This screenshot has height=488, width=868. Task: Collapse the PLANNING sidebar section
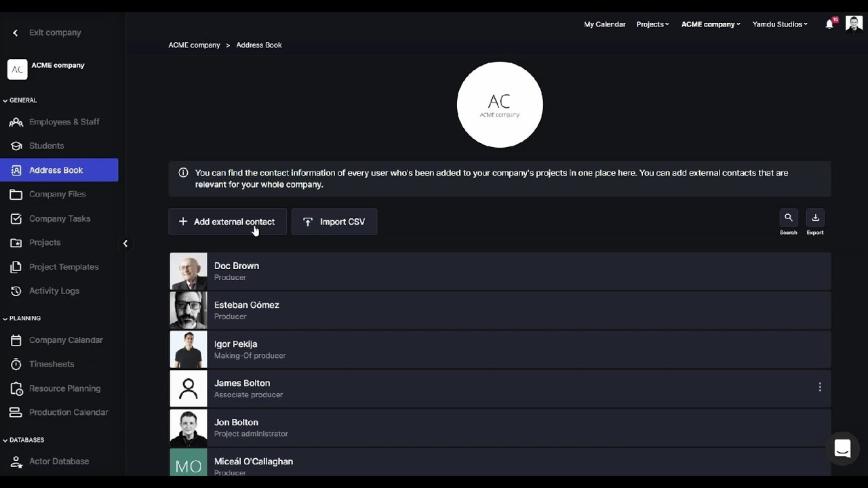click(22, 319)
